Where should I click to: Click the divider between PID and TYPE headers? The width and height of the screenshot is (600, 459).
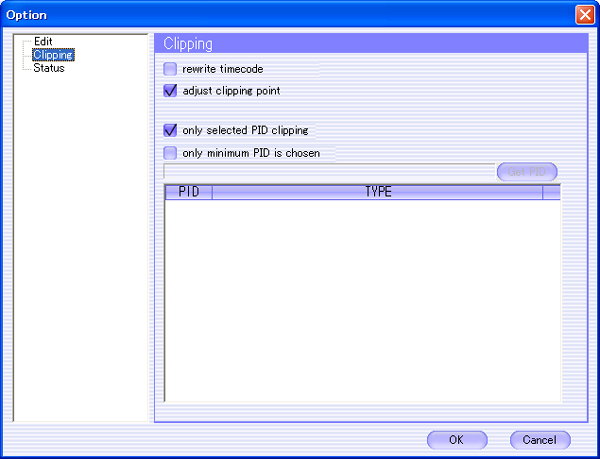tap(212, 192)
